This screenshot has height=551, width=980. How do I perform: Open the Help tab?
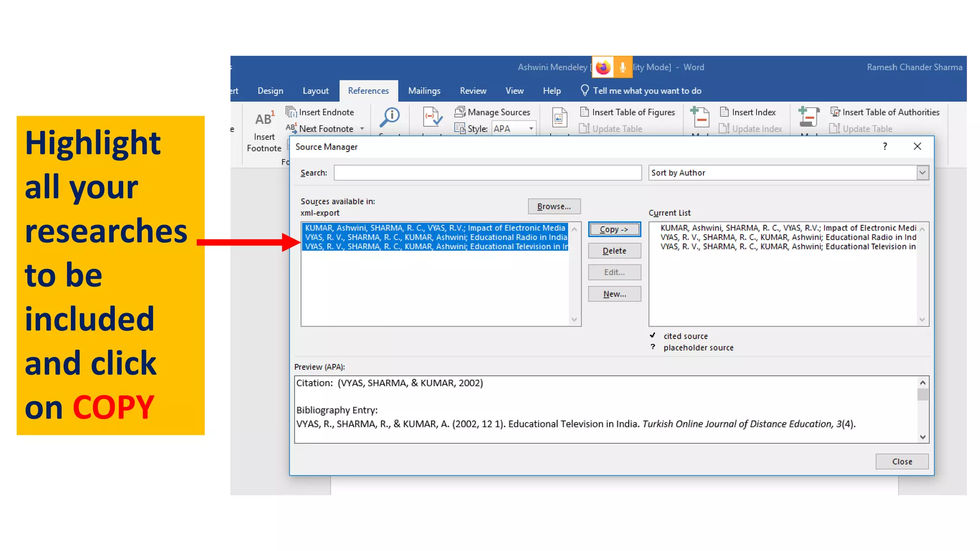click(552, 91)
